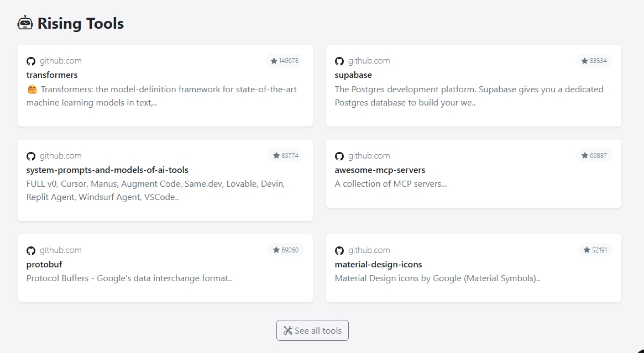Click A collection of MCP servers description
Viewport: 644px width, 353px height.
pos(391,184)
